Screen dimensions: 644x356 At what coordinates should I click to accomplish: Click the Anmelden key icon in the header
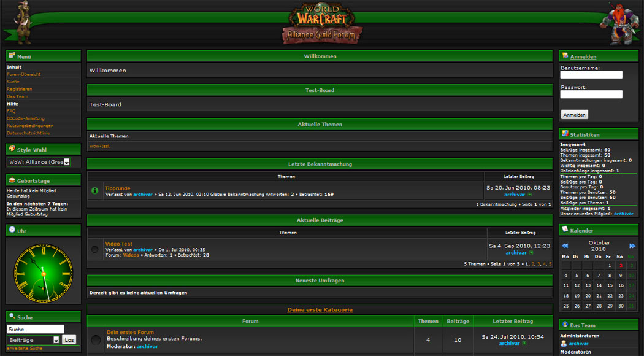pyautogui.click(x=565, y=55)
